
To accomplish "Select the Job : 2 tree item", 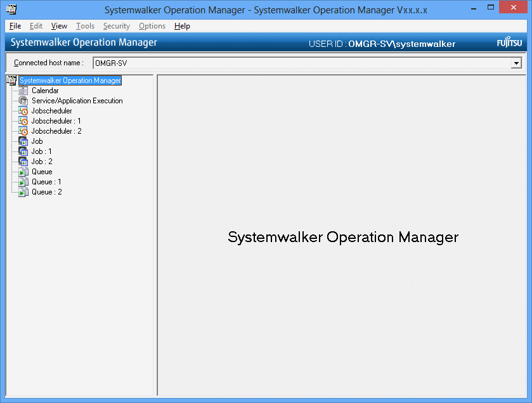I will click(x=42, y=162).
